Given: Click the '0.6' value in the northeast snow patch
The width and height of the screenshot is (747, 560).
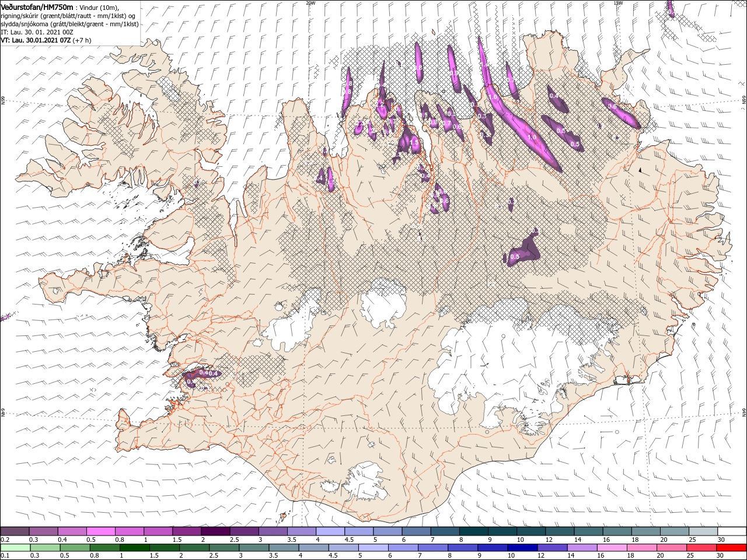Looking at the screenshot, I should (612, 107).
